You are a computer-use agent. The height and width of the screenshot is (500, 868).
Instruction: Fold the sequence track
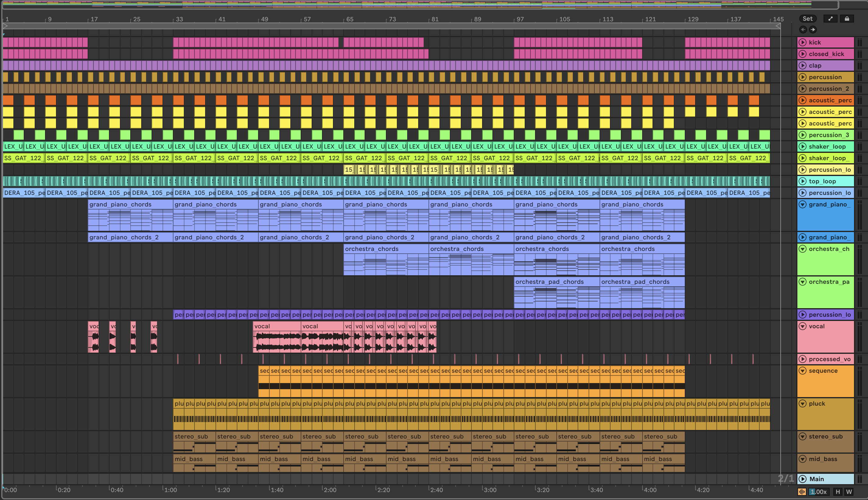(803, 371)
